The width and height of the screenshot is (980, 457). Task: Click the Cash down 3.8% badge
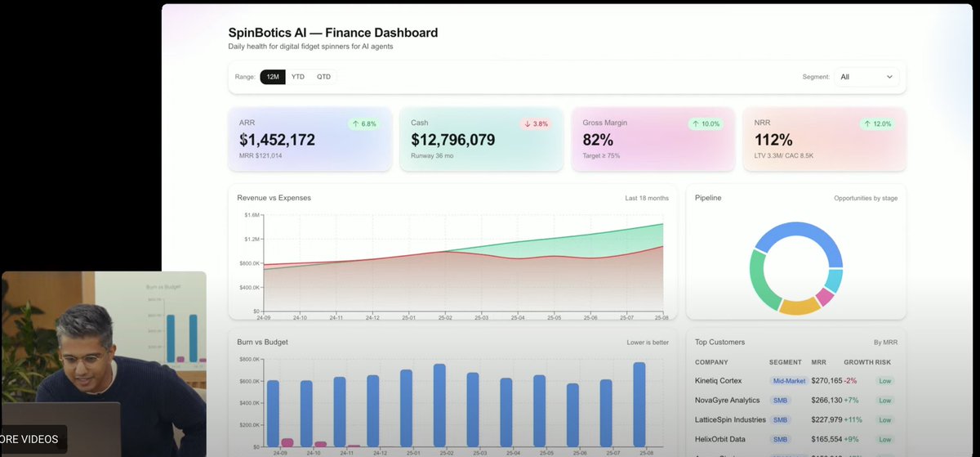coord(536,124)
